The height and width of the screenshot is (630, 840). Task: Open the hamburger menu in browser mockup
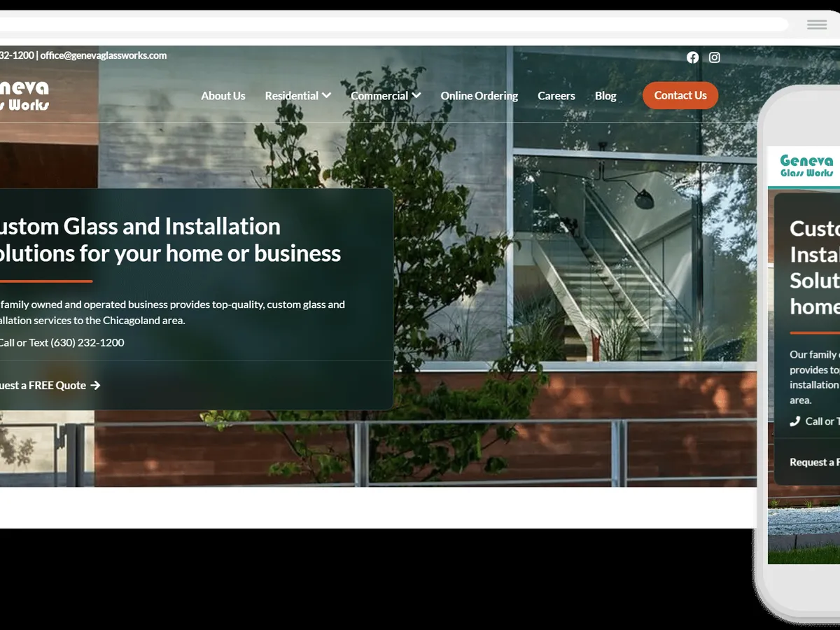[817, 24]
